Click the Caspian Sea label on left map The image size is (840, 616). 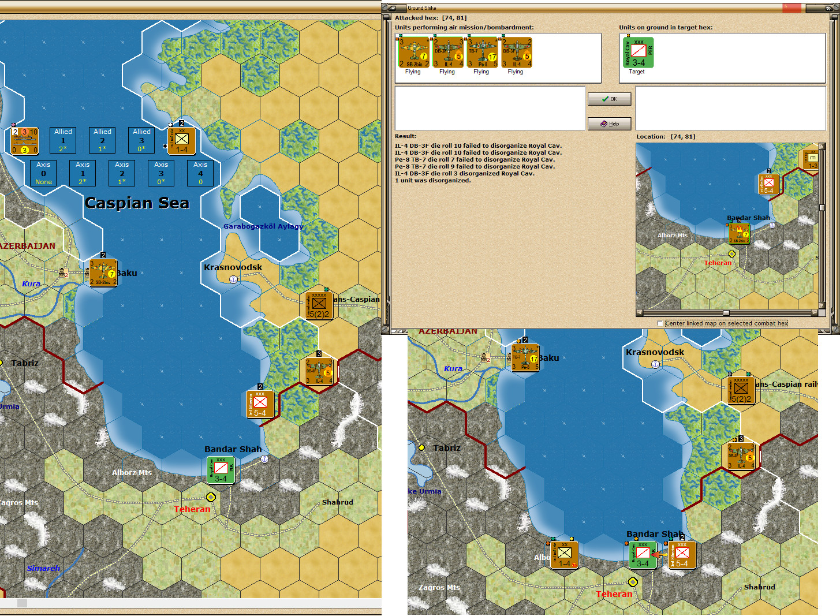tap(137, 203)
